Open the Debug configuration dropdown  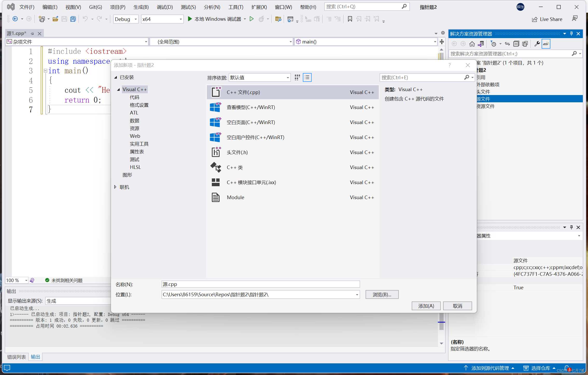[x=126, y=19]
